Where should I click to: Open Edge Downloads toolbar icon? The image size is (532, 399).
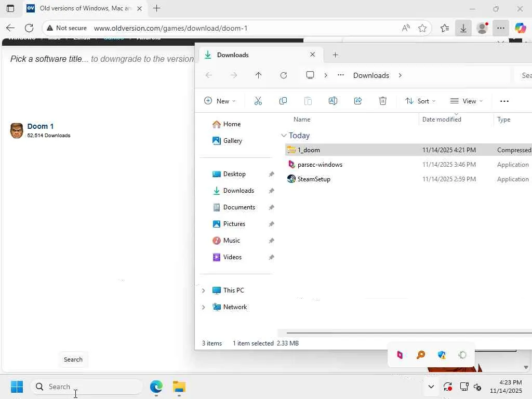click(x=463, y=28)
